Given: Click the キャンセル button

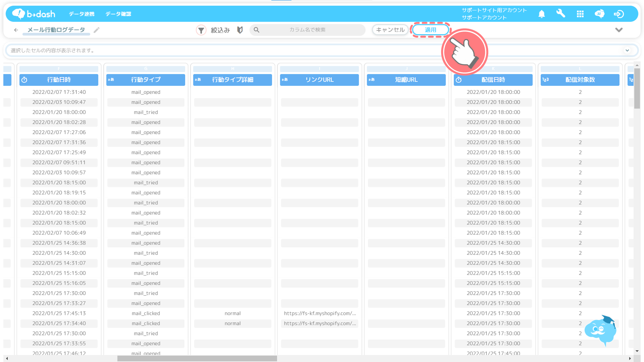Looking at the screenshot, I should [x=390, y=30].
